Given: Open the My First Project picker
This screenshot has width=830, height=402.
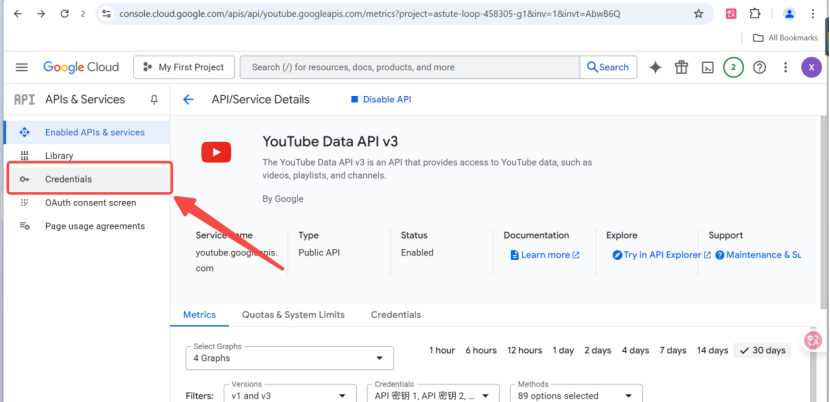Looking at the screenshot, I should point(184,67).
